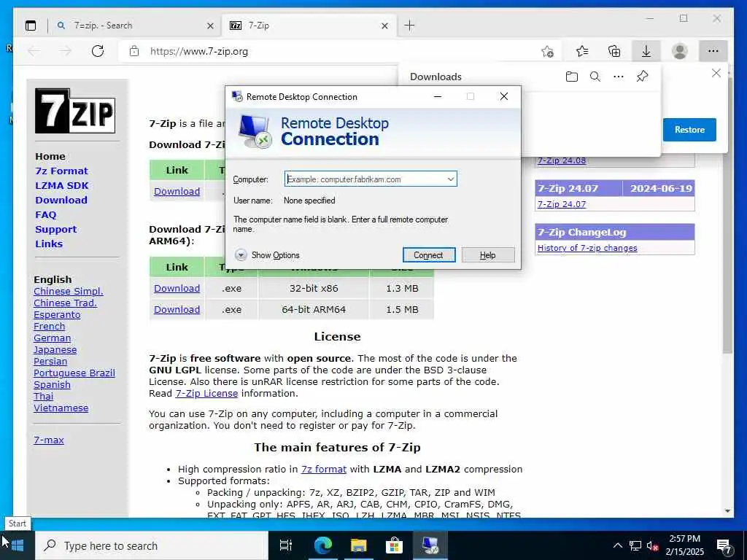The width and height of the screenshot is (747, 560).
Task: Click the taskbar search box
Action: coord(152,545)
